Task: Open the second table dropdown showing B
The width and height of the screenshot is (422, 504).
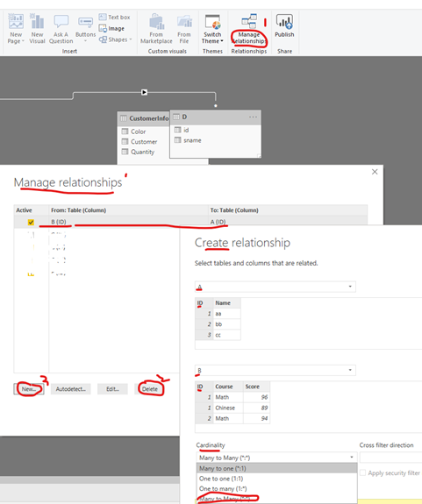Action: 275,370
